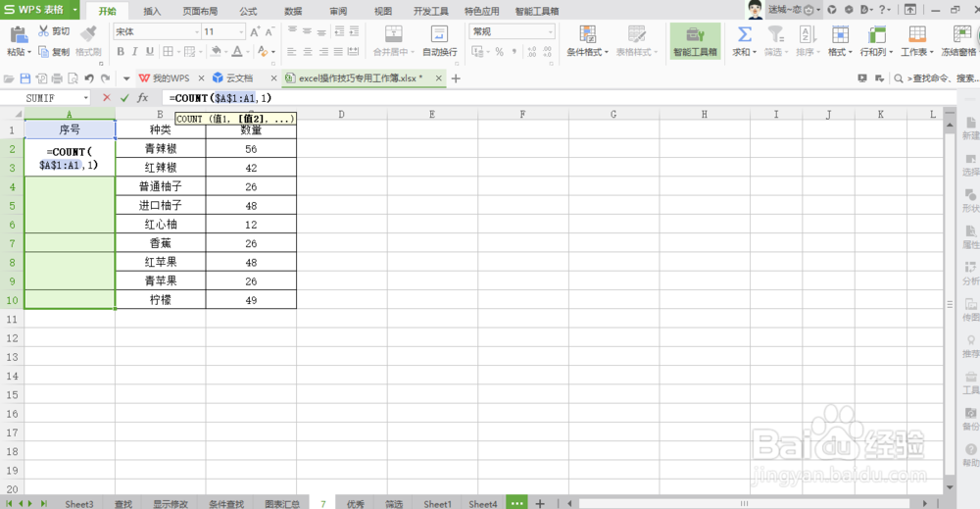This screenshot has height=509, width=980.
Task: Open the font size dropdown
Action: tap(241, 31)
